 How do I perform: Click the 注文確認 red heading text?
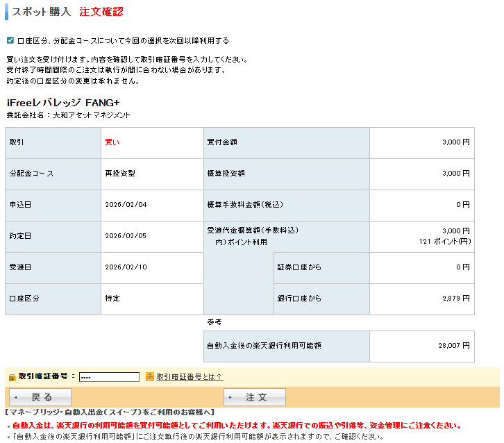[101, 12]
